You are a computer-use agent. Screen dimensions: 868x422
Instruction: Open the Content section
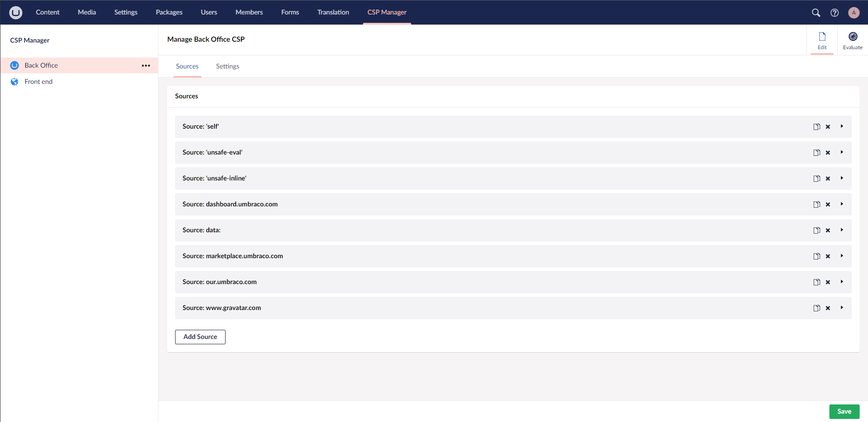48,12
